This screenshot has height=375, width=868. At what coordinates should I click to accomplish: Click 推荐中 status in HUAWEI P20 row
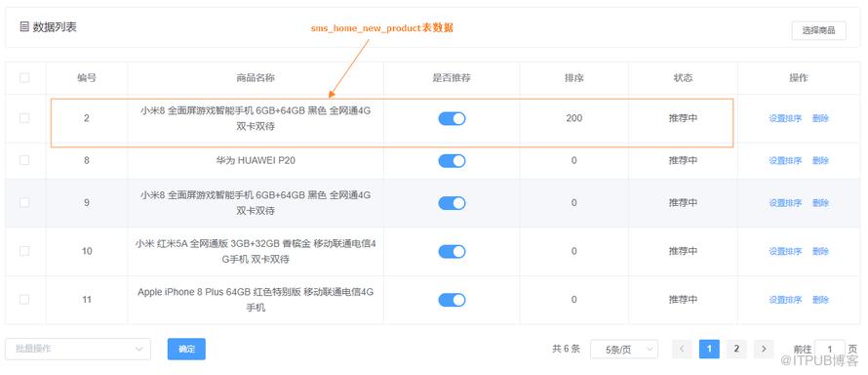click(683, 160)
